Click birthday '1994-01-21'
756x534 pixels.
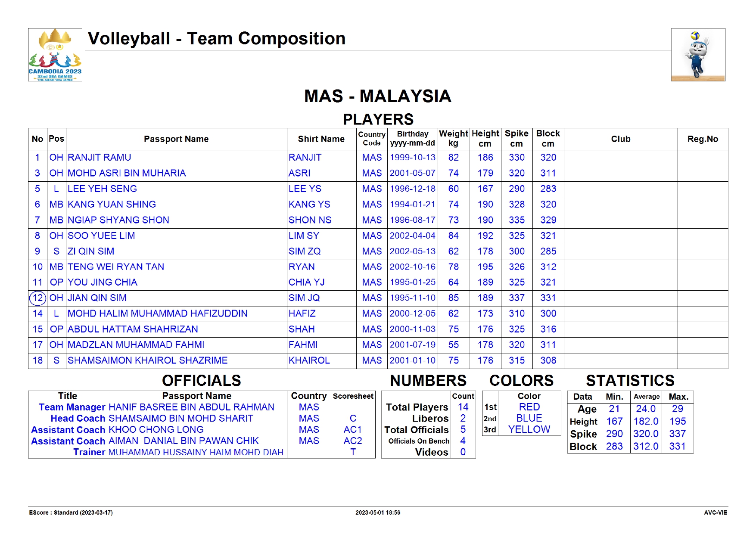pyautogui.click(x=413, y=204)
